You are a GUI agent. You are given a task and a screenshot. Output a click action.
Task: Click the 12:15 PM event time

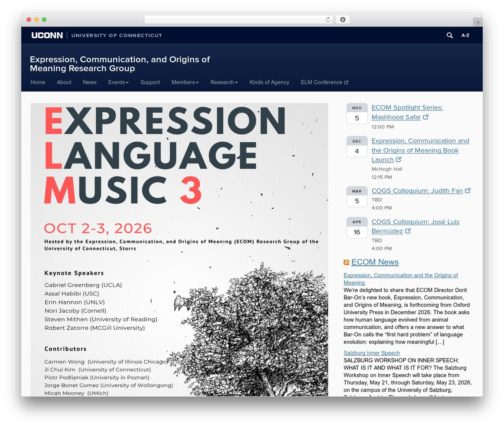pyautogui.click(x=382, y=177)
